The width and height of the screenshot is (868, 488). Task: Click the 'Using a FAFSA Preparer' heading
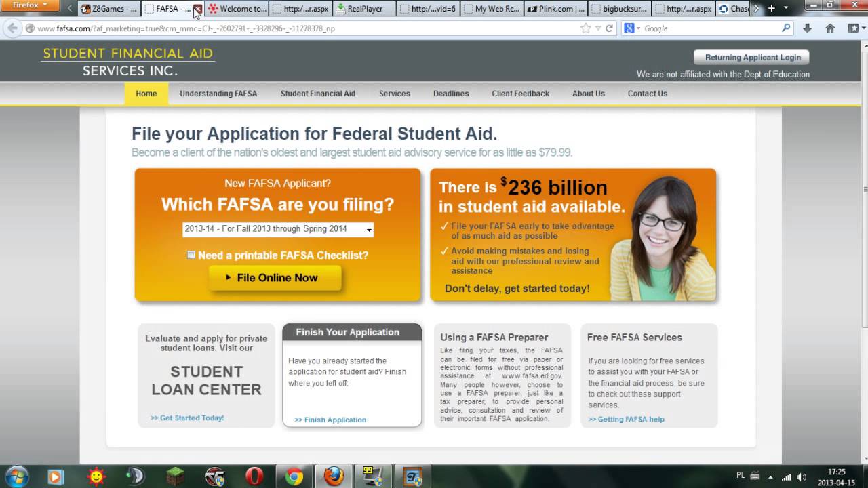click(x=494, y=337)
